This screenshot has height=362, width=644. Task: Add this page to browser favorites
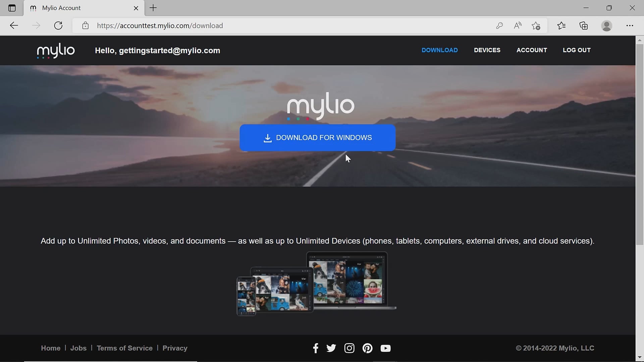(x=536, y=25)
